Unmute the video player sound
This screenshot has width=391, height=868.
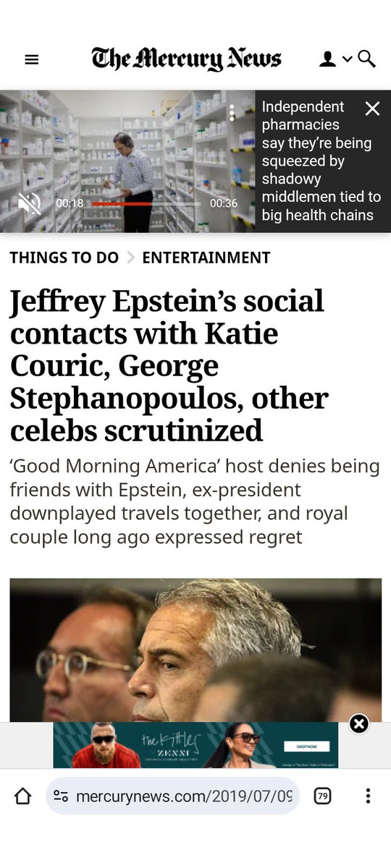[29, 204]
